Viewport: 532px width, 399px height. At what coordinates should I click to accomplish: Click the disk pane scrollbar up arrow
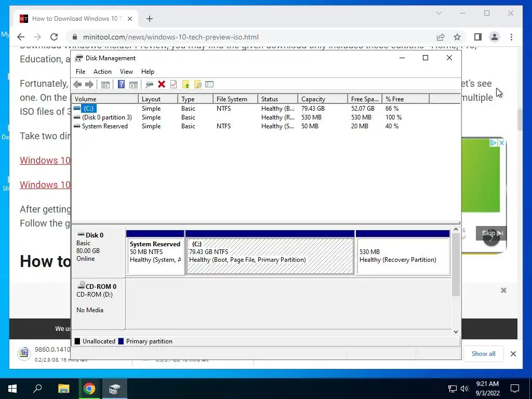(x=456, y=230)
